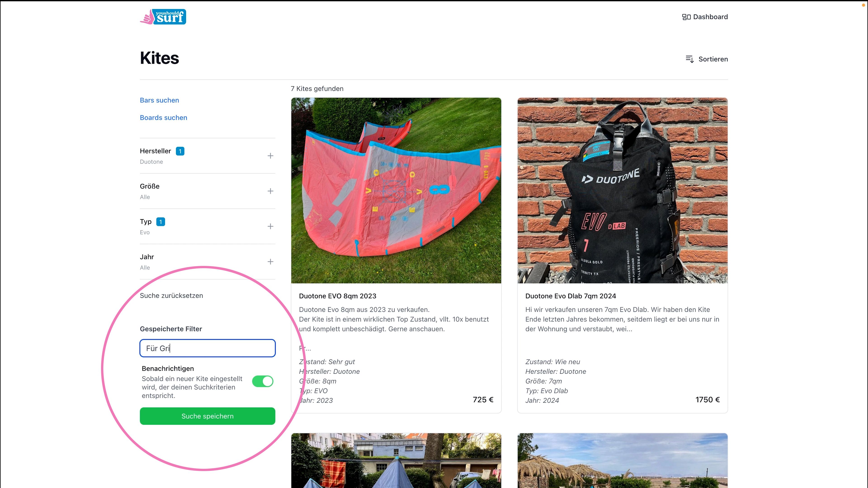
Task: Open the Duotone Evo Dlab backpack photo
Action: (622, 190)
